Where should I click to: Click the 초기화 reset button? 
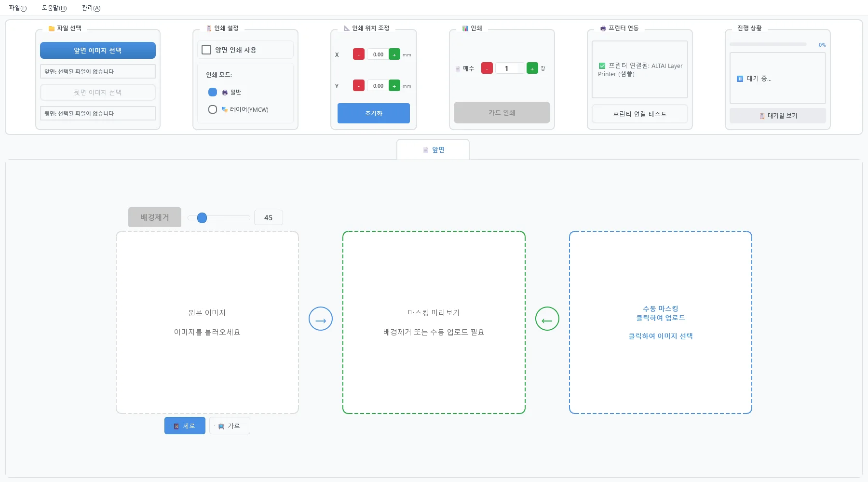374,113
